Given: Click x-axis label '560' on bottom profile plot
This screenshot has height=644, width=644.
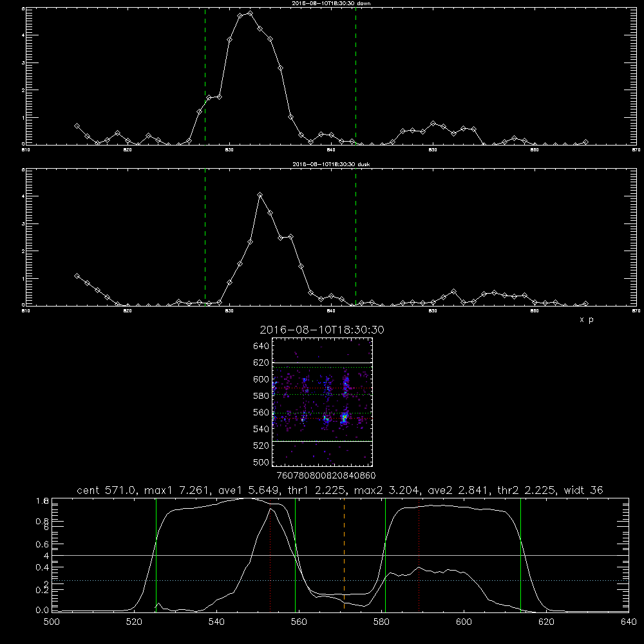Looking at the screenshot, I should (x=299, y=622).
